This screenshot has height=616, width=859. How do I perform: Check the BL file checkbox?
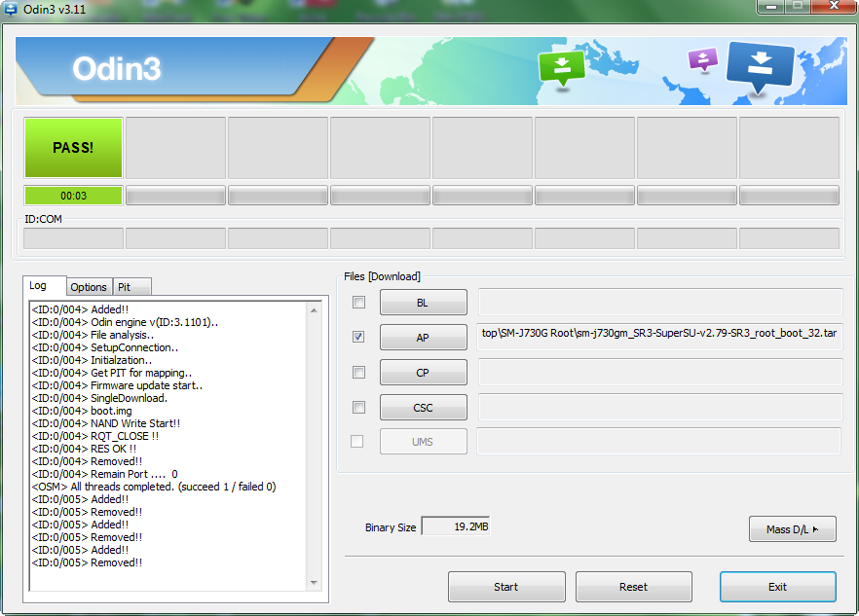point(358,303)
